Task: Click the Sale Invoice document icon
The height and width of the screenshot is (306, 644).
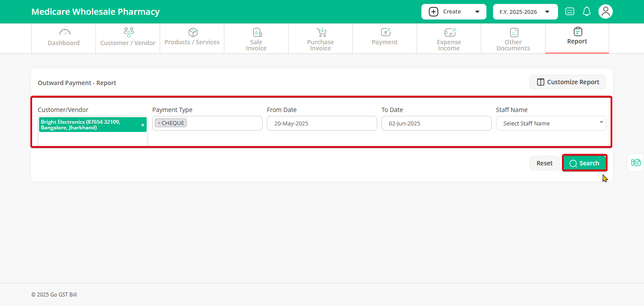Action: click(257, 32)
